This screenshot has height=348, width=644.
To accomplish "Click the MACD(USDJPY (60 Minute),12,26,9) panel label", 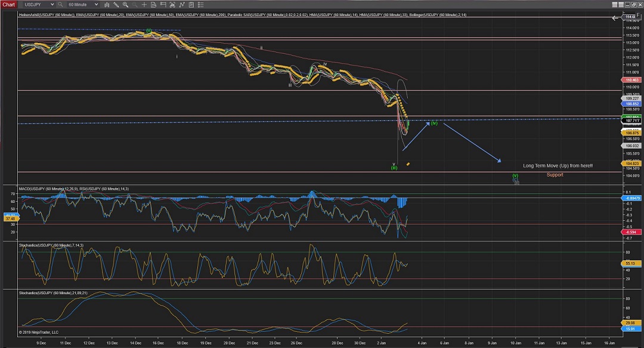I will pyautogui.click(x=48, y=189).
